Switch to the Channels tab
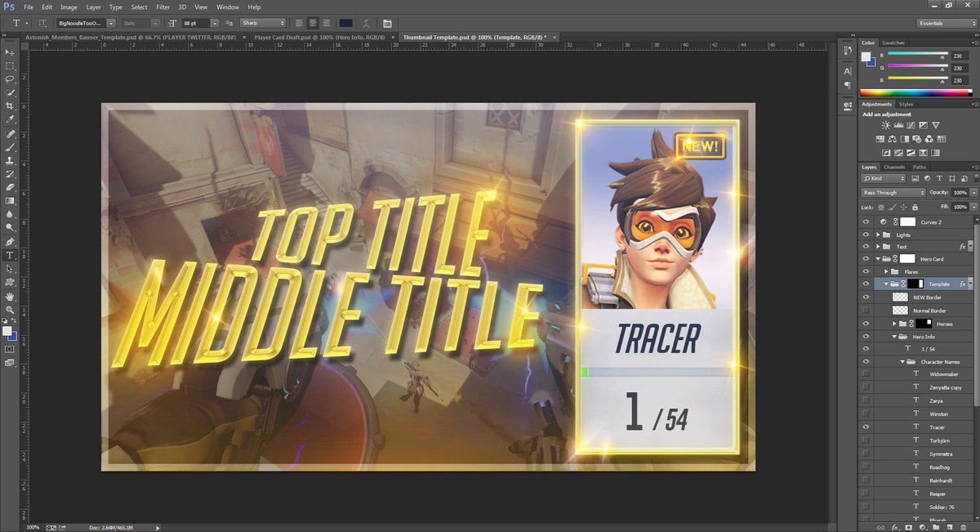Viewport: 980px width, 532px height. pyautogui.click(x=894, y=167)
